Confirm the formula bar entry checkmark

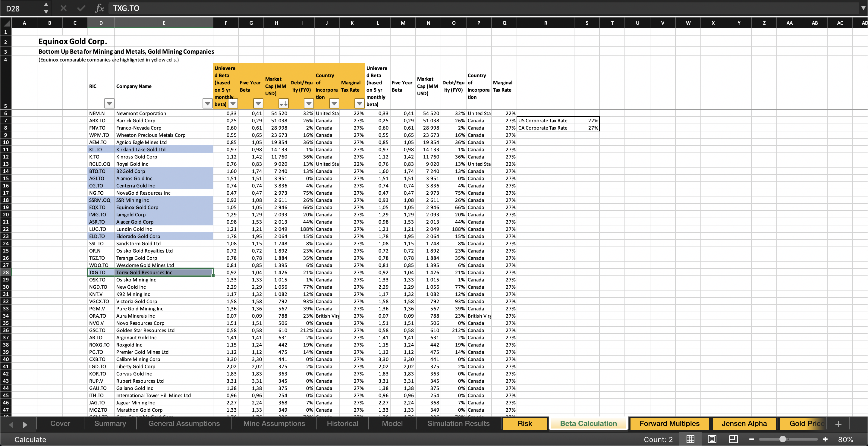point(81,8)
